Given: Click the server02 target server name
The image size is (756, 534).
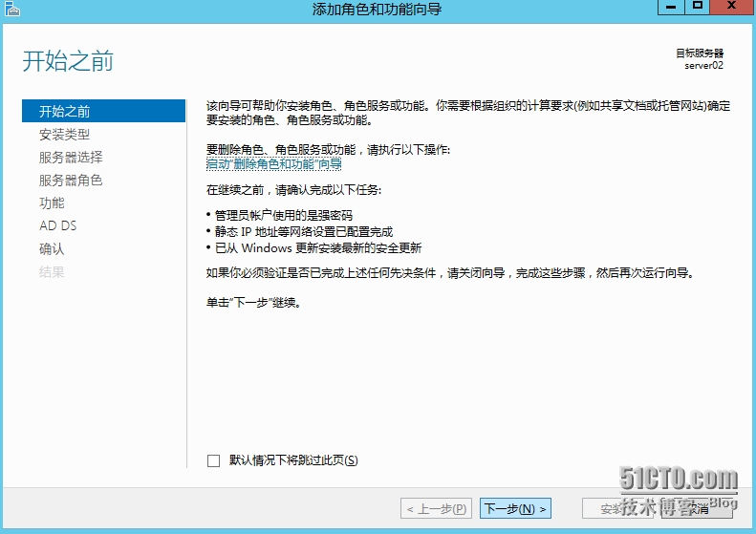Looking at the screenshot, I should 704,66.
